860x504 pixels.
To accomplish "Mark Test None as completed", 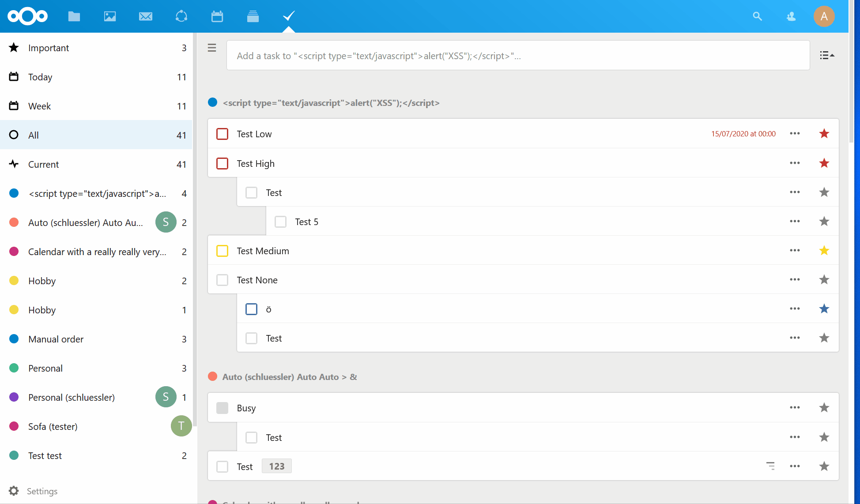I will click(223, 280).
